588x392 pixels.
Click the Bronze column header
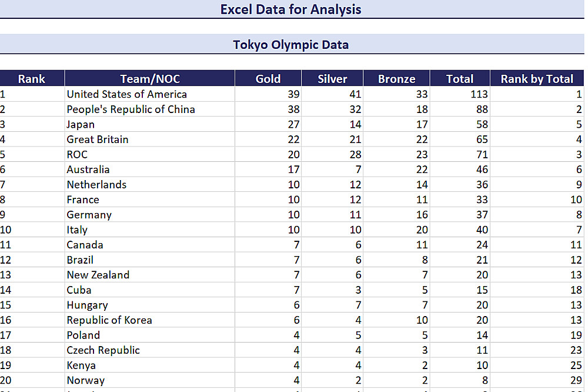coord(396,79)
